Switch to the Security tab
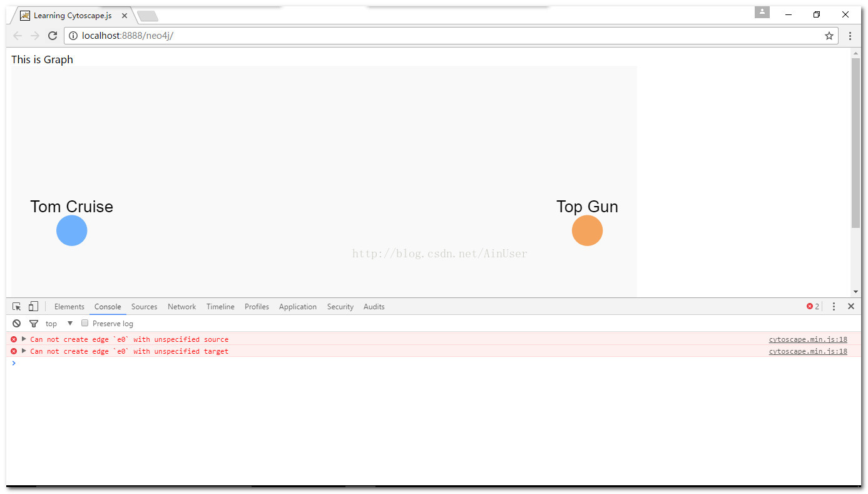868x494 pixels. click(x=340, y=307)
